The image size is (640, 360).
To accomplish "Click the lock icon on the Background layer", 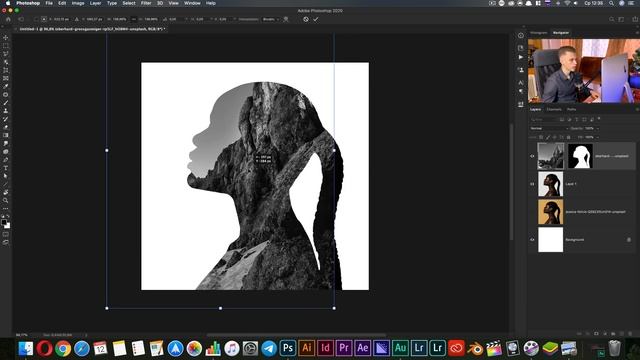I will [629, 240].
